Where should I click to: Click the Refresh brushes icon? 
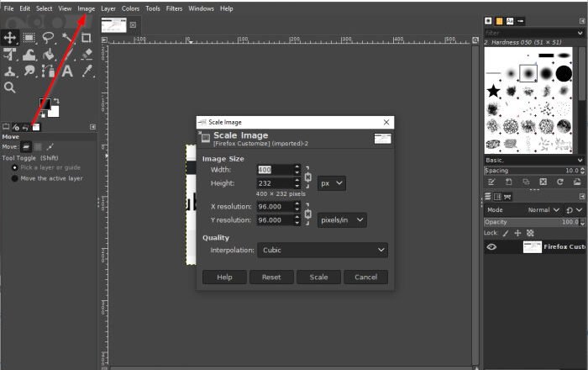[x=560, y=182]
